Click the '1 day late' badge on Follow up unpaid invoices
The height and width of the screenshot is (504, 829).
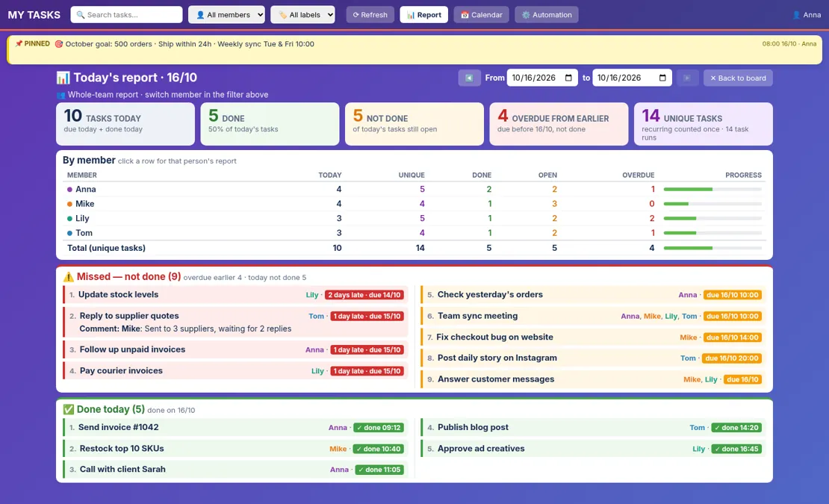367,349
